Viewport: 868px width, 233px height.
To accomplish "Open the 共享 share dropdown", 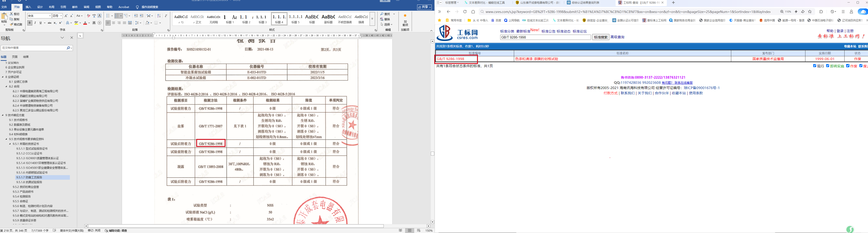I will 424,7.
